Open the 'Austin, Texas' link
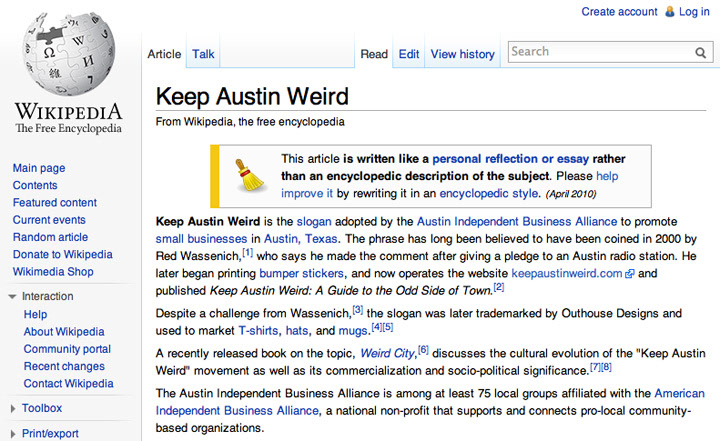Viewport: 720px width, 441px height. pyautogui.click(x=301, y=239)
